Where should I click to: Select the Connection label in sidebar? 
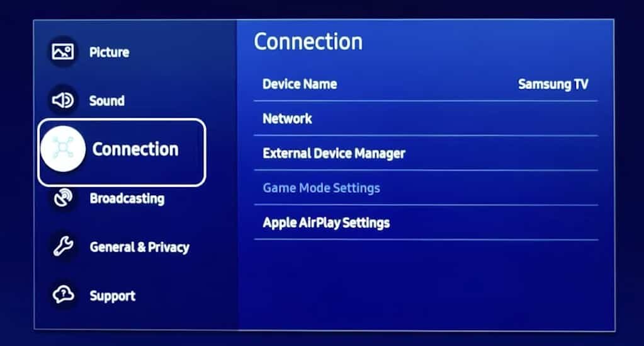135,149
